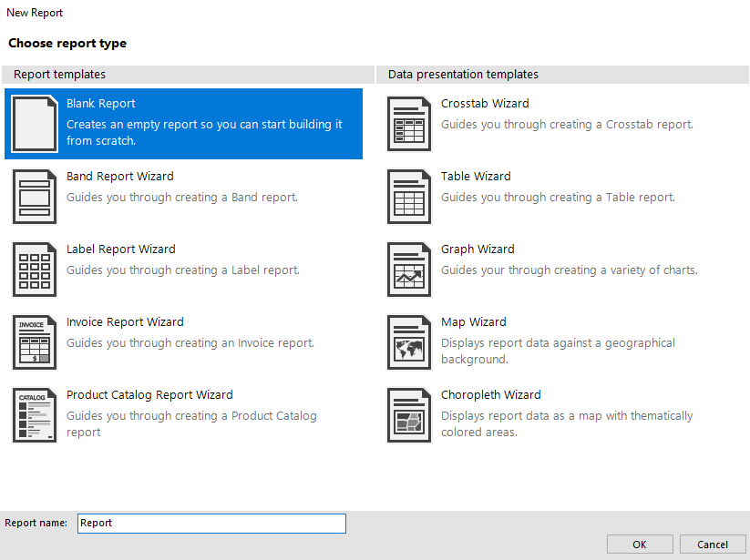Select the Table Wizard title
Image resolution: width=750 pixels, height=560 pixels.
click(x=476, y=177)
